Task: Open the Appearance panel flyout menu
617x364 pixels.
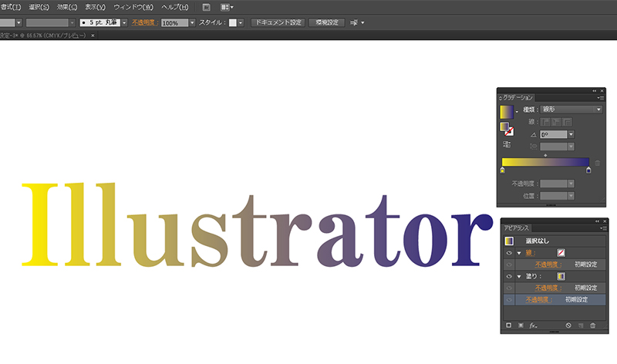Action: click(x=603, y=228)
